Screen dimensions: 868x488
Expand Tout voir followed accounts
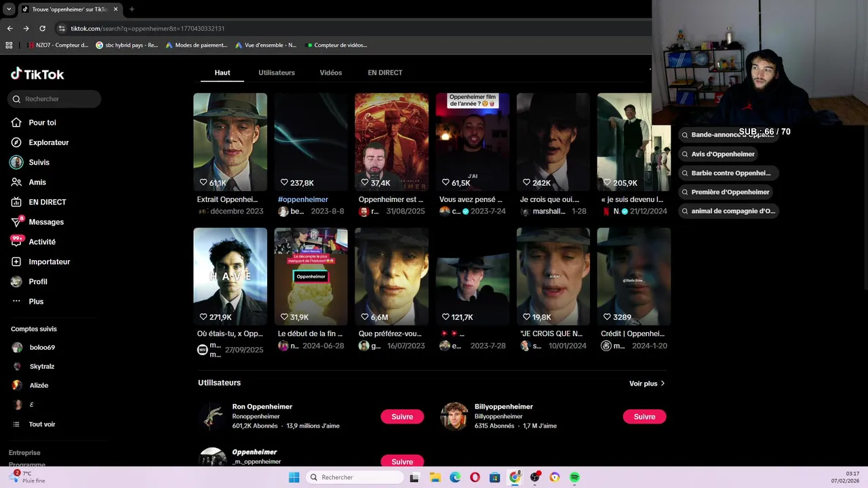click(x=42, y=424)
